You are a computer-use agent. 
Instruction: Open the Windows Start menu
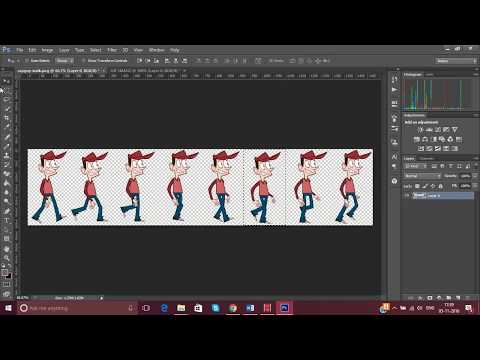(x=8, y=308)
